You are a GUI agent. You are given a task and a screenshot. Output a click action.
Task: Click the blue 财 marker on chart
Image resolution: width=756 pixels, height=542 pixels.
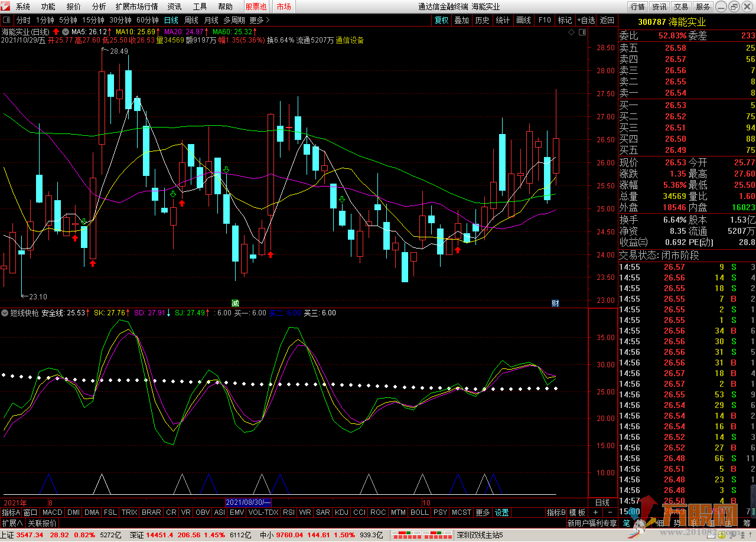click(x=555, y=303)
